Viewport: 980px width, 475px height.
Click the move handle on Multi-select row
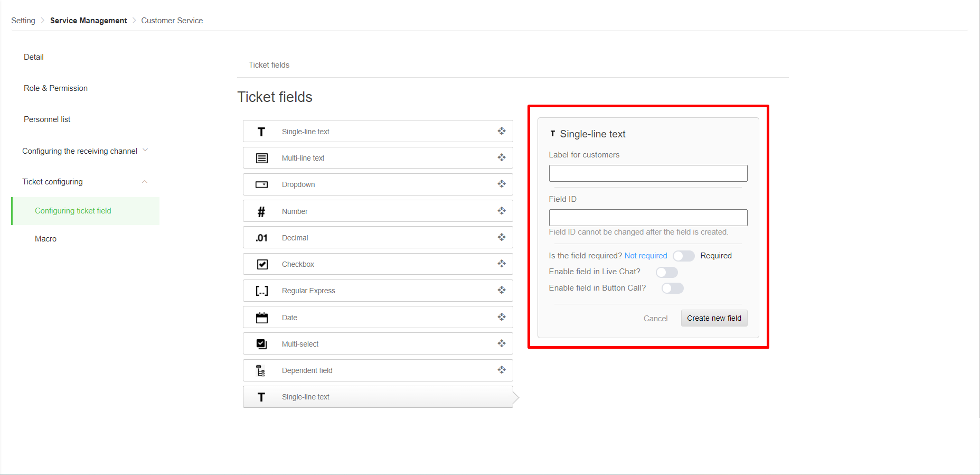pos(502,343)
